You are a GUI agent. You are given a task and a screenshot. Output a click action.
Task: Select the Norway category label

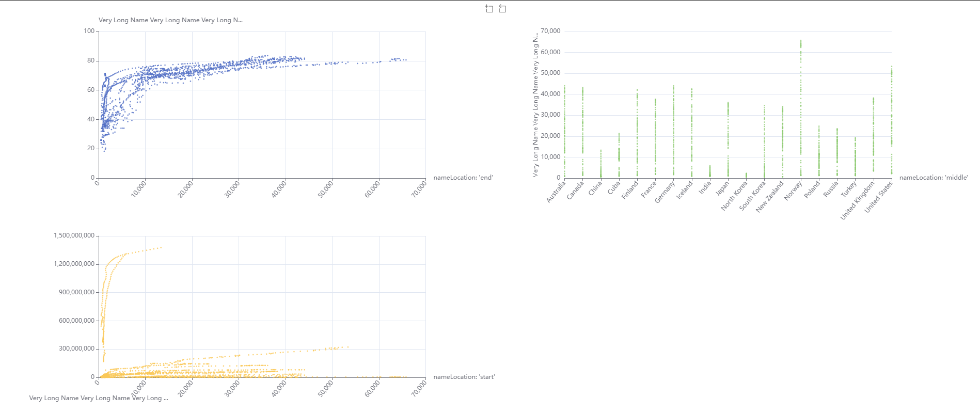pyautogui.click(x=793, y=191)
